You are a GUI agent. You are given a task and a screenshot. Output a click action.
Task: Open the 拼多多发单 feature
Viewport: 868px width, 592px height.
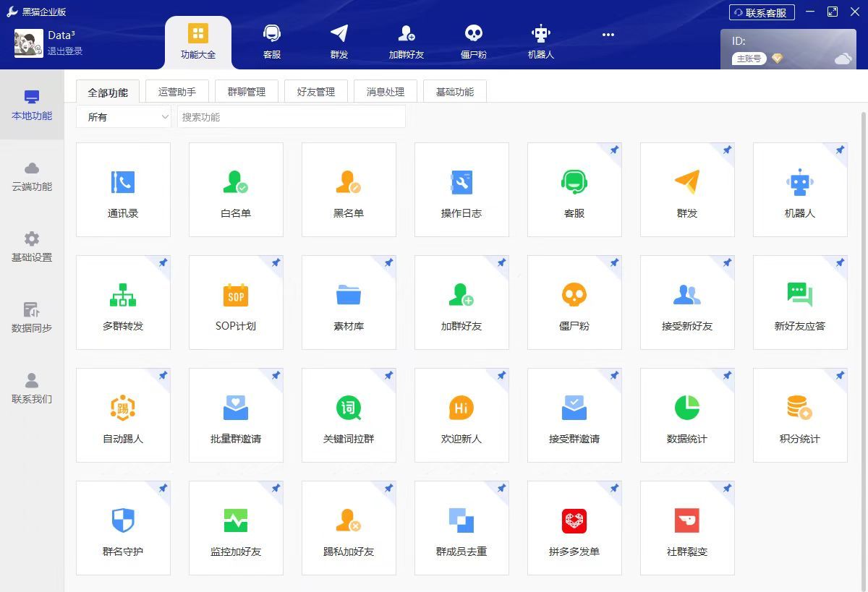[x=574, y=528]
